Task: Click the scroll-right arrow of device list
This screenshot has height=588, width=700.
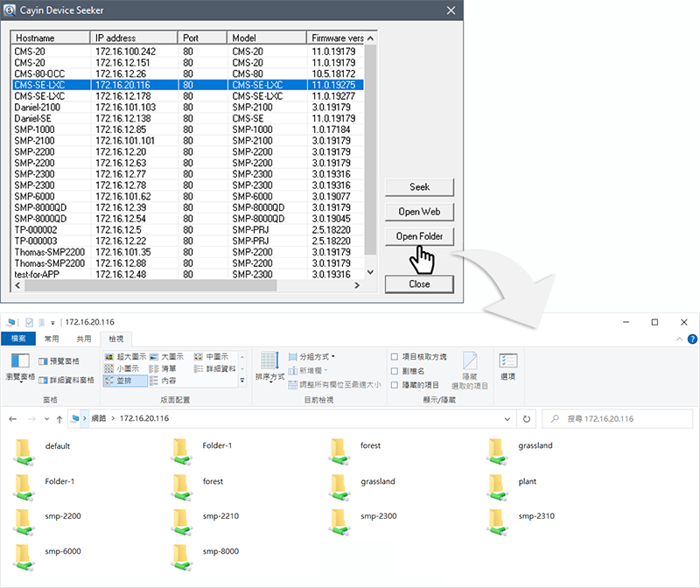Action: pos(357,285)
